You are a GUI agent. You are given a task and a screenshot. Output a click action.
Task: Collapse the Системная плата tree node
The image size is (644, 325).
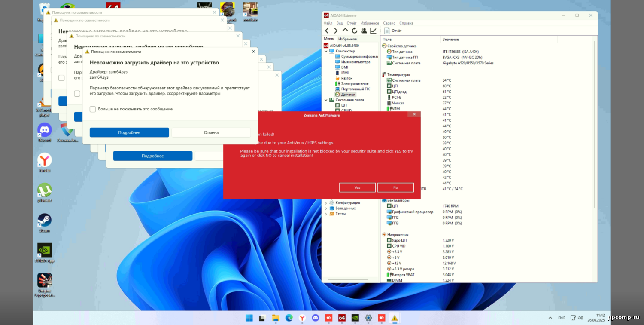(326, 100)
